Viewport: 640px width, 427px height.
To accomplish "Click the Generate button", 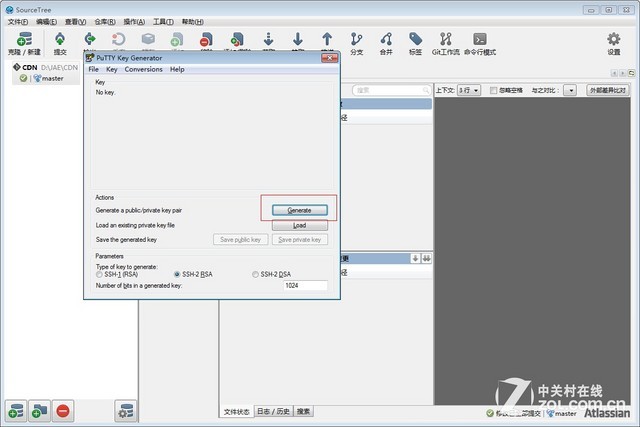I will (299, 210).
